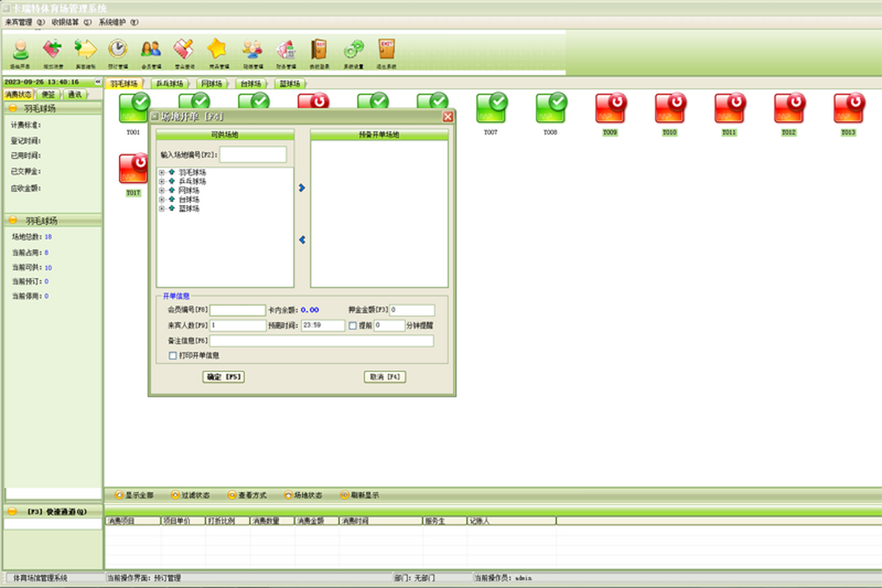The width and height of the screenshot is (882, 588).
Task: Select red occupied court T010
Action: [x=670, y=109]
